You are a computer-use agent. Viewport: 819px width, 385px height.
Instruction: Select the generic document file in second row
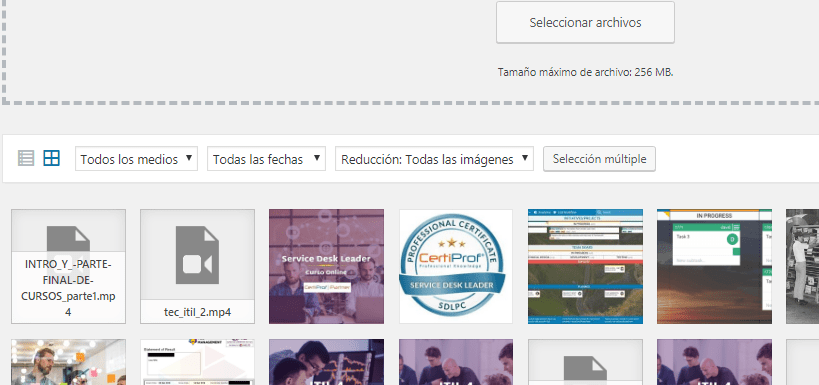pyautogui.click(x=585, y=362)
